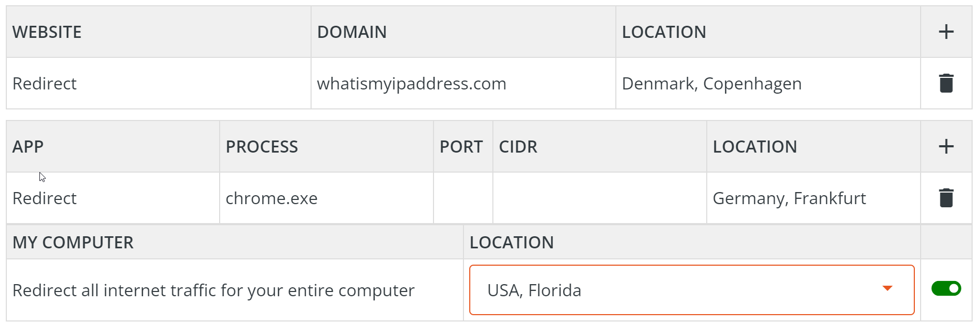980x332 pixels.
Task: Click the plus icon beside the LOCATION header
Action: (946, 146)
